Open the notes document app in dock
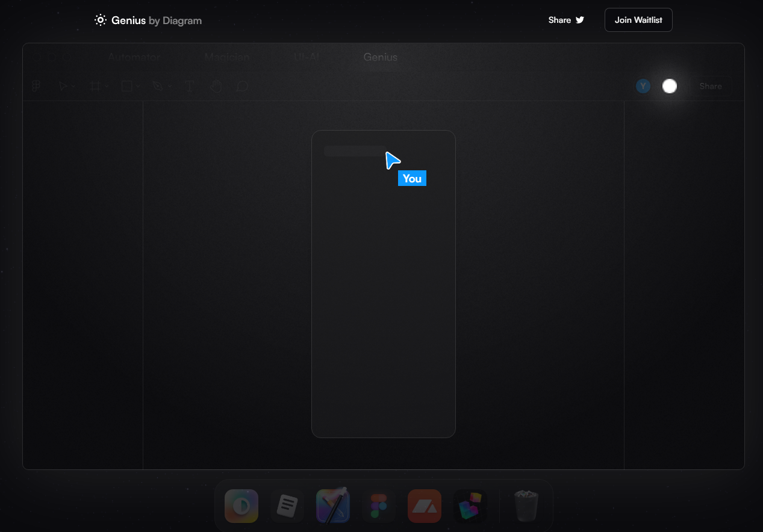 tap(287, 506)
